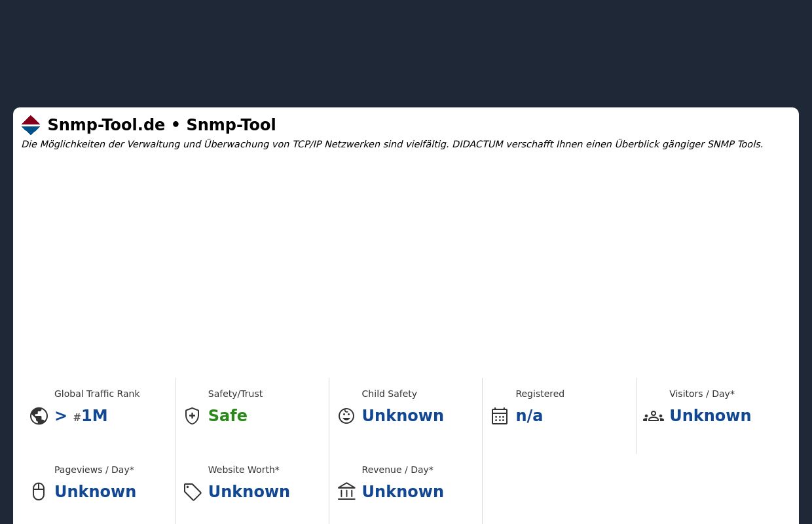Click the Revenue / Day* label

click(x=397, y=470)
